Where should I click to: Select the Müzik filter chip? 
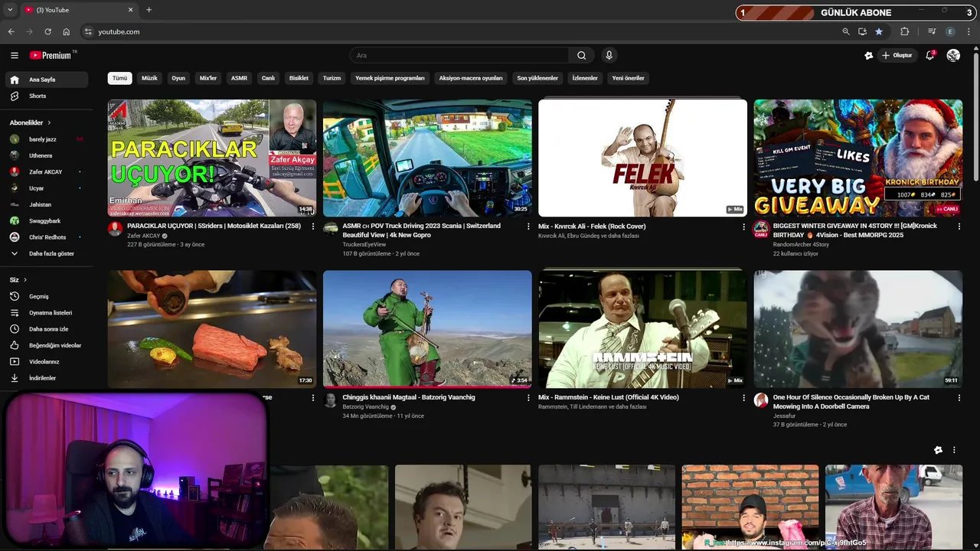click(149, 78)
